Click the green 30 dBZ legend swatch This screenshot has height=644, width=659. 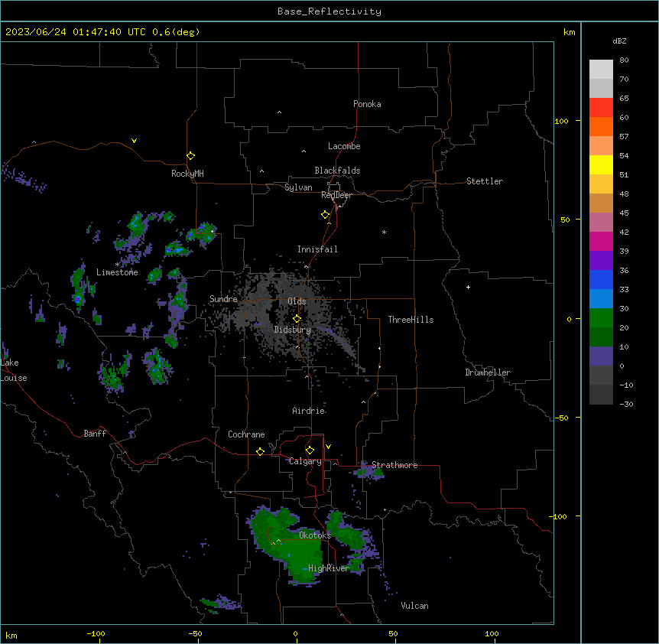(601, 318)
